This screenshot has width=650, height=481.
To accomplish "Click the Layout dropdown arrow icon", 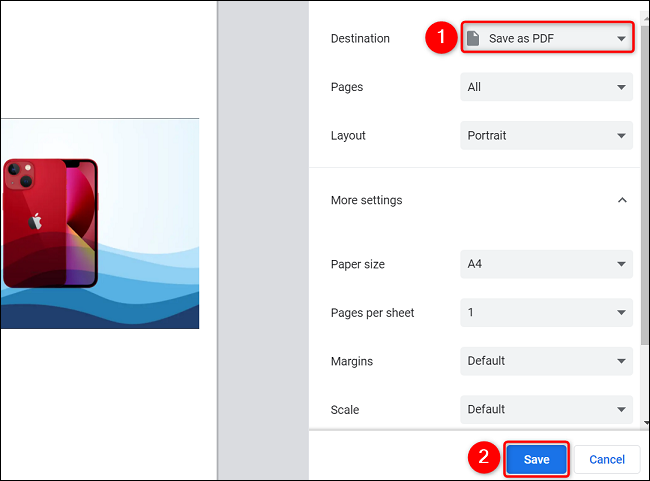I will (621, 136).
